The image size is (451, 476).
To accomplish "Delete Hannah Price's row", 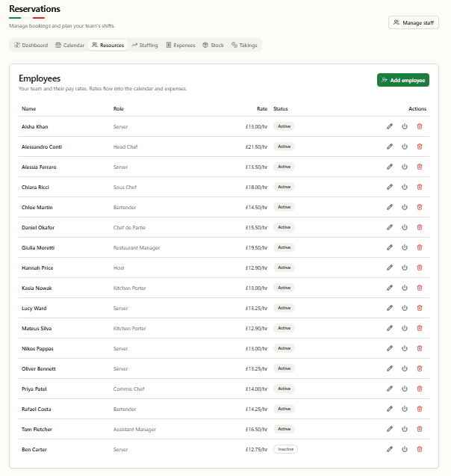I will [420, 268].
